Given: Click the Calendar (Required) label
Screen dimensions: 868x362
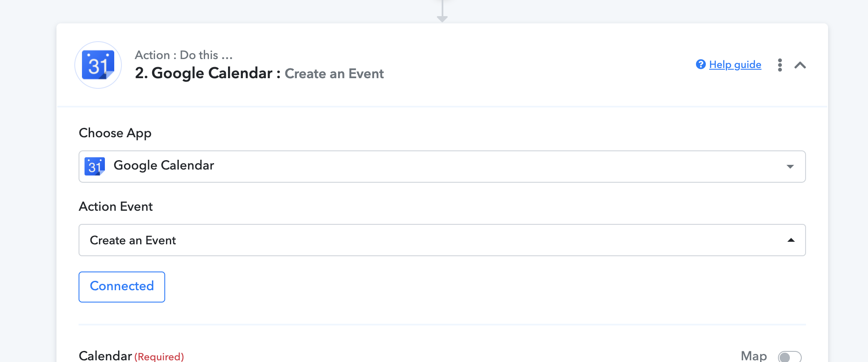Looking at the screenshot, I should click(x=132, y=356).
